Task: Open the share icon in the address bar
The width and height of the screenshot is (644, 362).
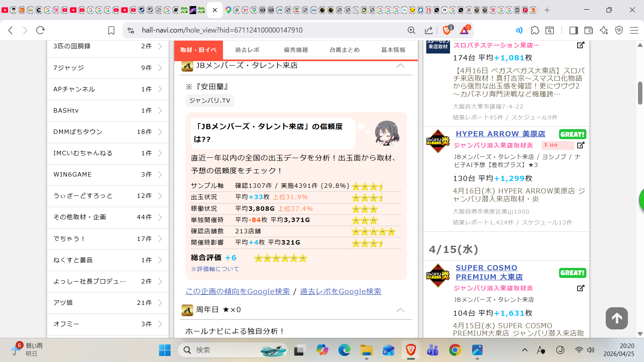Action: coord(429,30)
